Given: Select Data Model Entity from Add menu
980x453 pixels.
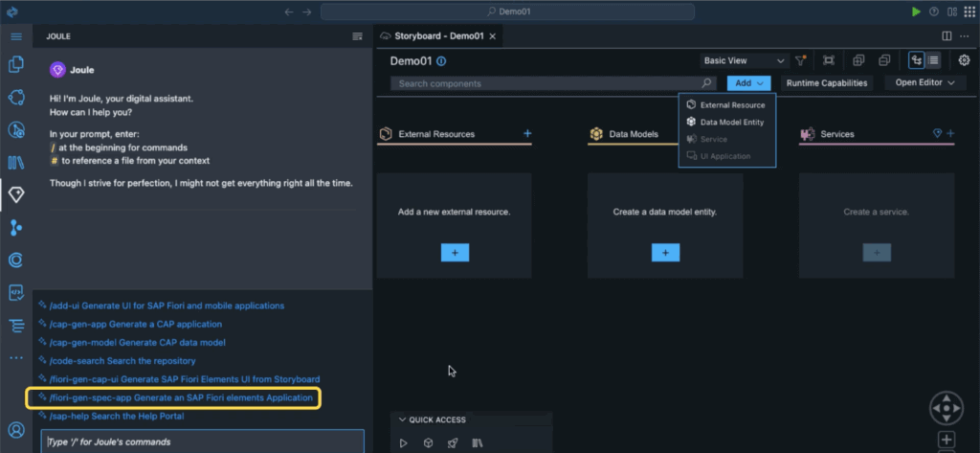Looking at the screenshot, I should point(731,122).
